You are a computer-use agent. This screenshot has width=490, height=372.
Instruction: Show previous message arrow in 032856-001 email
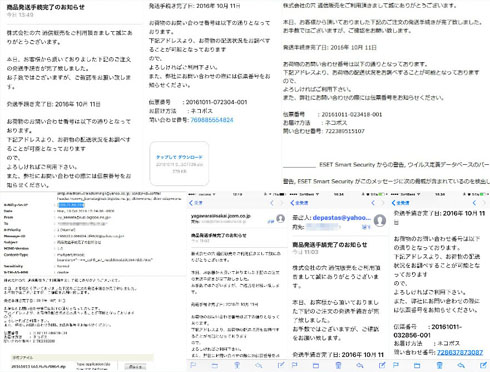(x=474, y=203)
